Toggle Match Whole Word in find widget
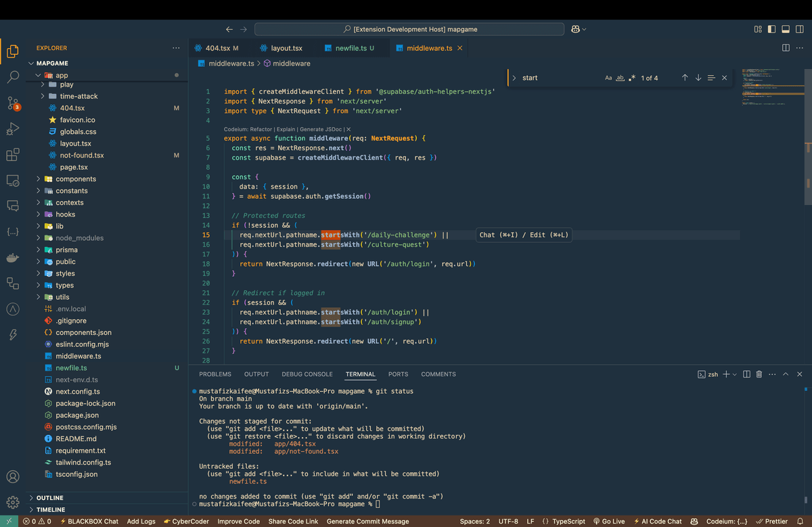 click(x=620, y=78)
